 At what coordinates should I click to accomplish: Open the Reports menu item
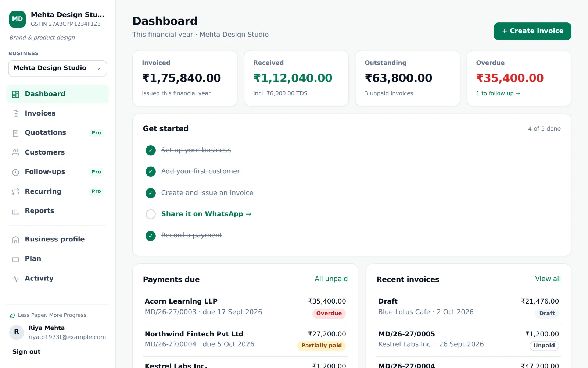click(x=58, y=211)
